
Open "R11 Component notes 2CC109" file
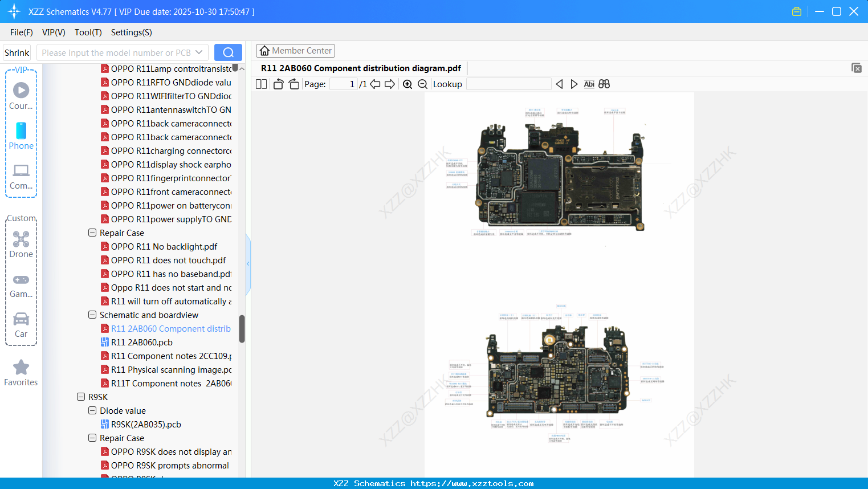tap(166, 356)
